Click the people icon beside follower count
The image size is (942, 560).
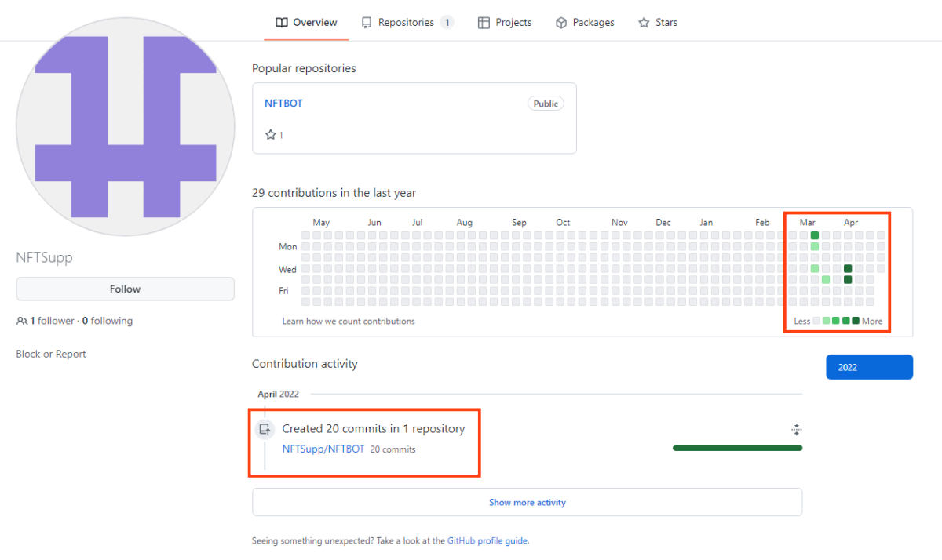(x=22, y=321)
